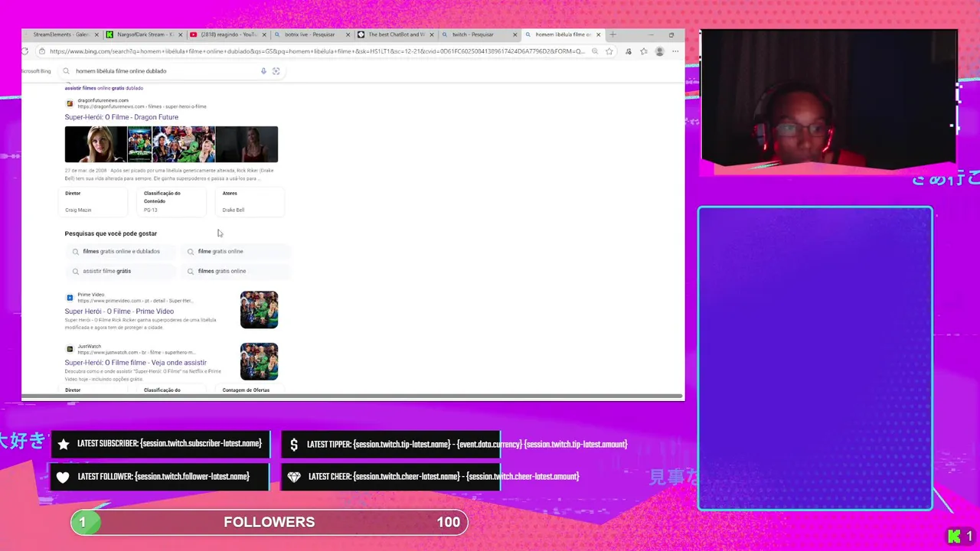The height and width of the screenshot is (551, 980).
Task: Restore the browser window size button
Action: [671, 34]
